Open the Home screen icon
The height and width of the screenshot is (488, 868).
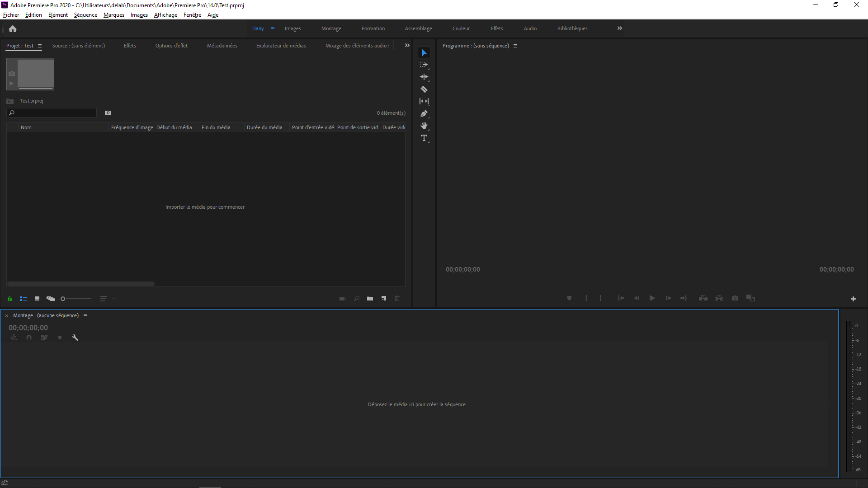point(13,28)
